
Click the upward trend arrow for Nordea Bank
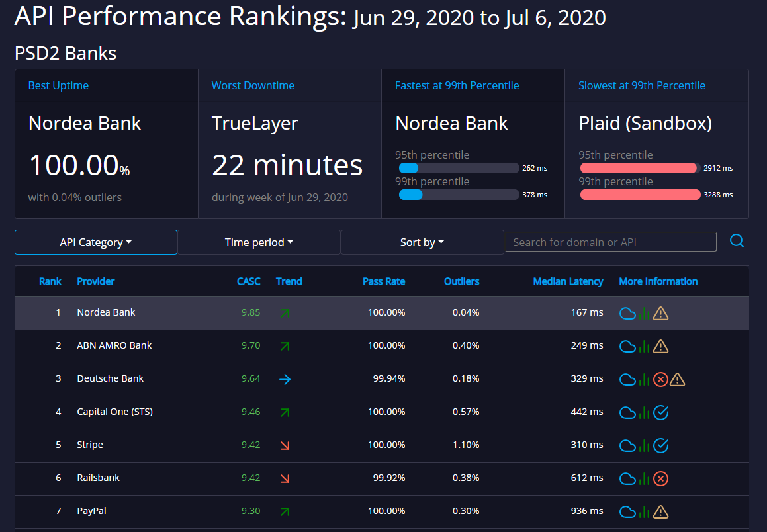pos(285,313)
